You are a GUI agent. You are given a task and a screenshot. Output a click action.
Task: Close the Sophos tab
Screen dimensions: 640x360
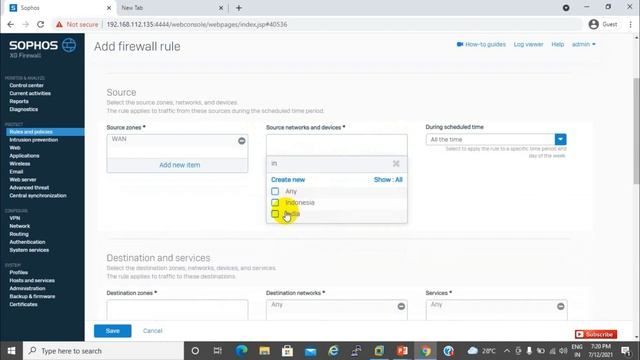click(109, 8)
